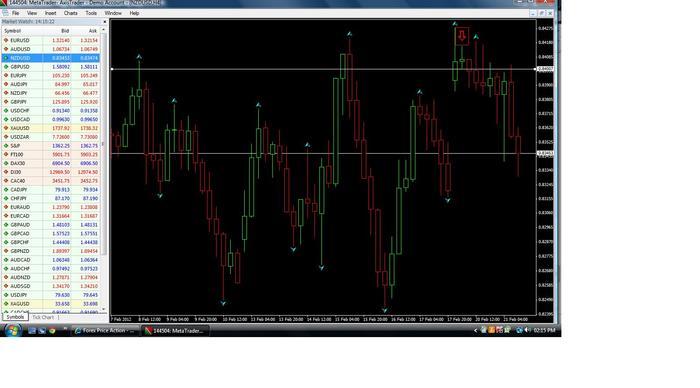Open the File menu

[x=16, y=13]
